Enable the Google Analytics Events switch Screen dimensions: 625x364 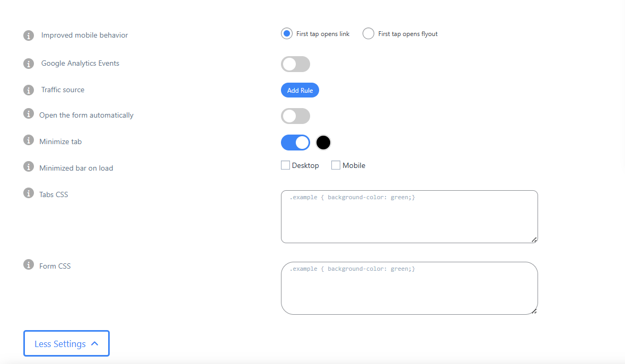(x=295, y=65)
